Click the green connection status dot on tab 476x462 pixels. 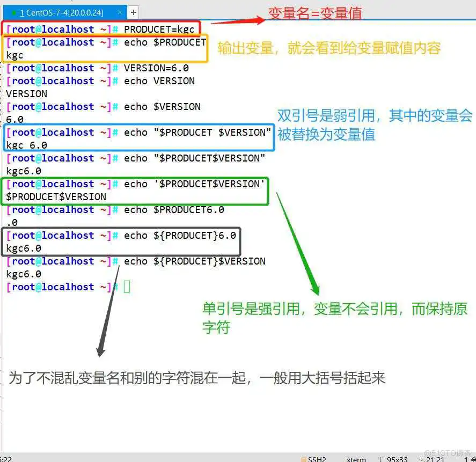tap(14, 12)
